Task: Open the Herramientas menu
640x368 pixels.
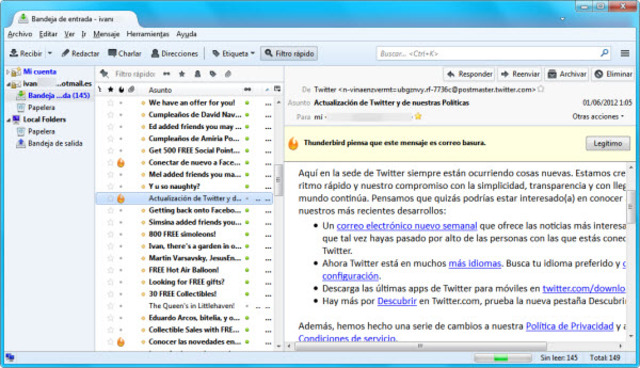Action: [x=147, y=34]
